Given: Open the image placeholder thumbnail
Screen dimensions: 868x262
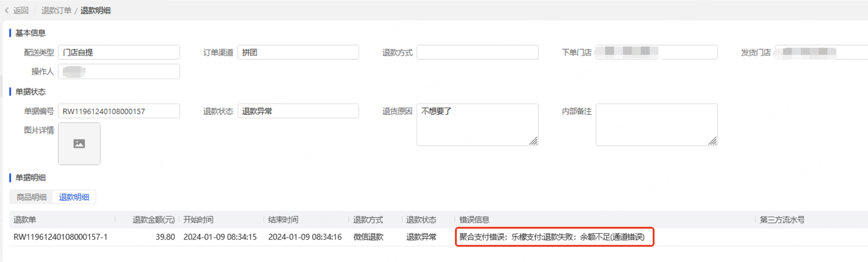Looking at the screenshot, I should click(x=79, y=144).
